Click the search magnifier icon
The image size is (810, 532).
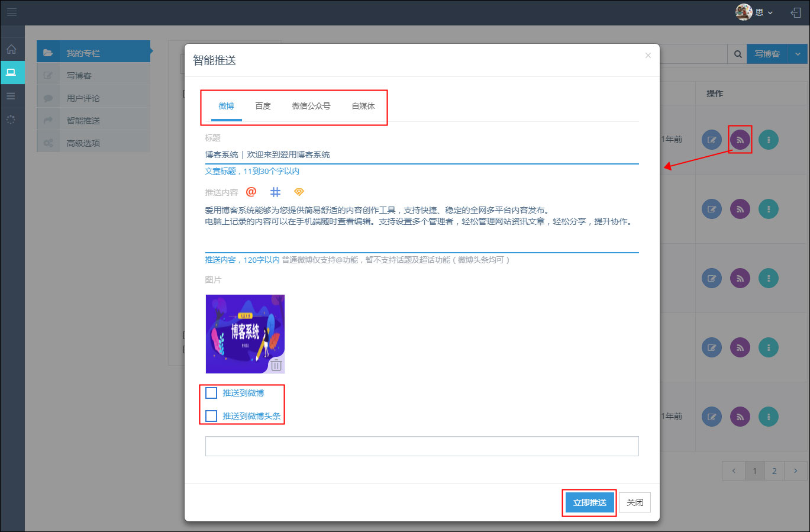[738, 54]
